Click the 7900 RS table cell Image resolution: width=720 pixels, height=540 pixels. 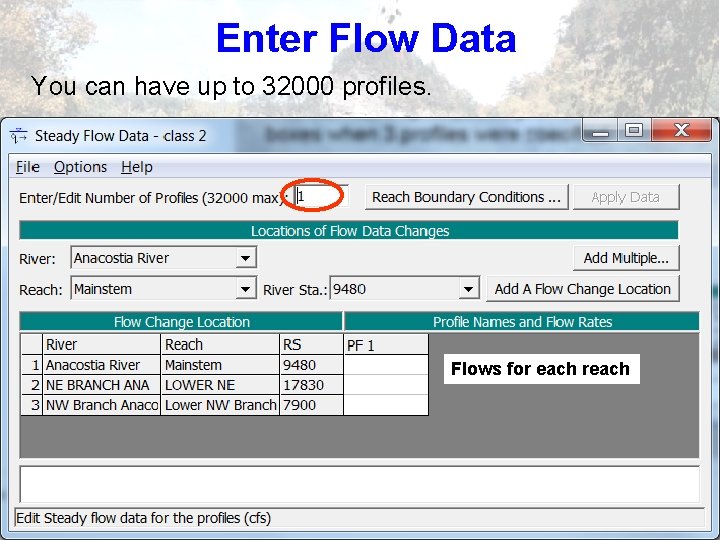click(x=311, y=405)
